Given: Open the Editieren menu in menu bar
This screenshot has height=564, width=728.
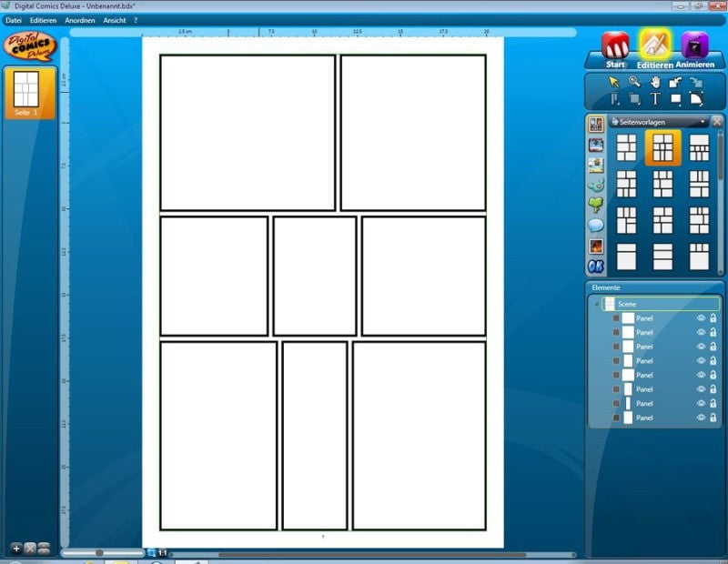Looking at the screenshot, I should click(43, 20).
